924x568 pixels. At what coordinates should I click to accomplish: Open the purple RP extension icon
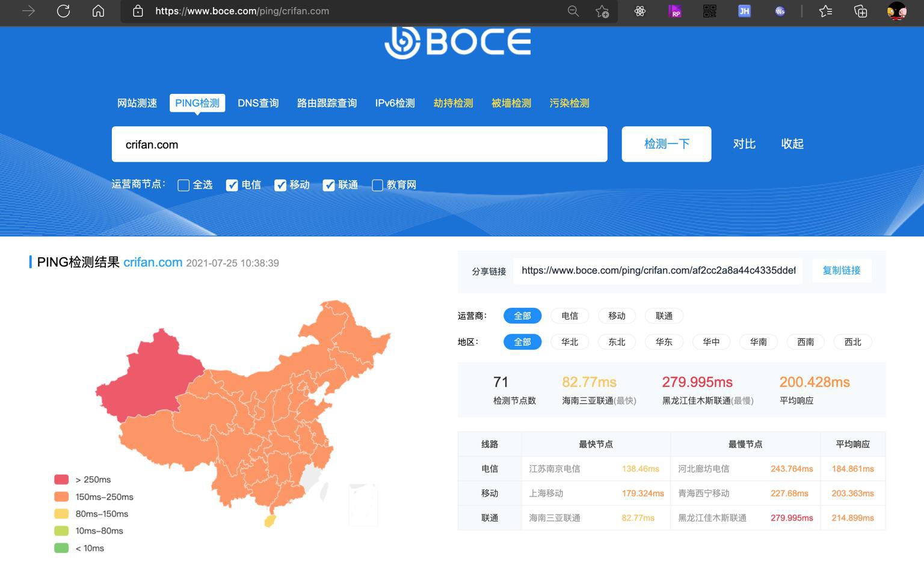pos(675,11)
